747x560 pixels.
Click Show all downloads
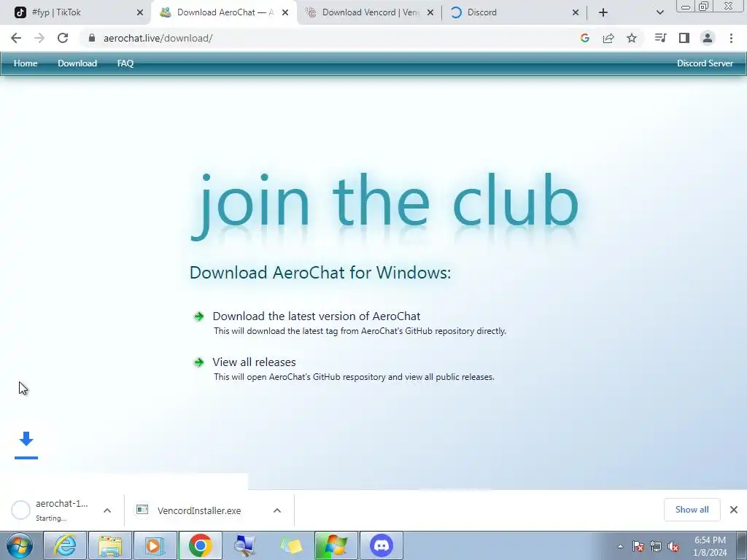click(692, 510)
